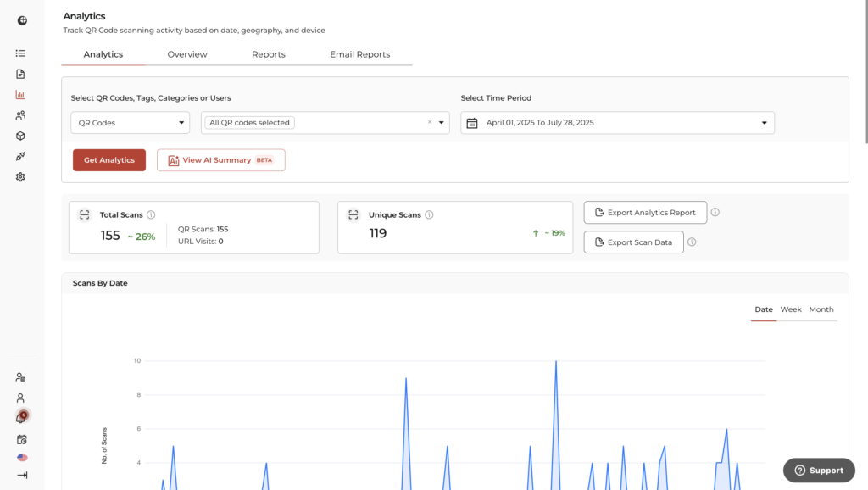Open the list view sidebar icon

[20, 53]
